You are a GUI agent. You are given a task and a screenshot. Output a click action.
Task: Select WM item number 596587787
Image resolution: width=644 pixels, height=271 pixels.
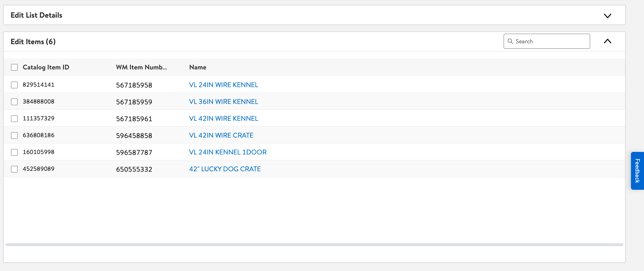134,153
